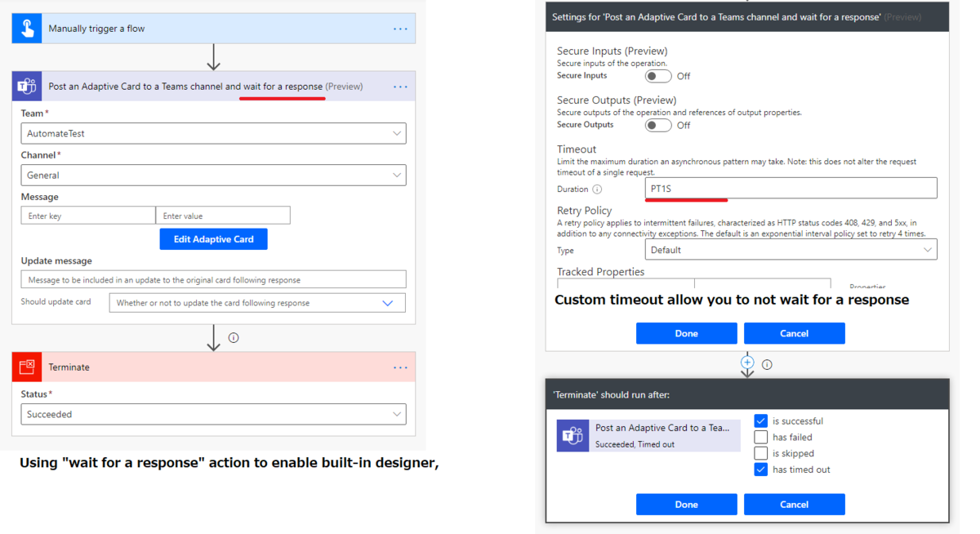This screenshot has width=980, height=534.
Task: Click the Terminate action header title
Action: pyautogui.click(x=69, y=367)
